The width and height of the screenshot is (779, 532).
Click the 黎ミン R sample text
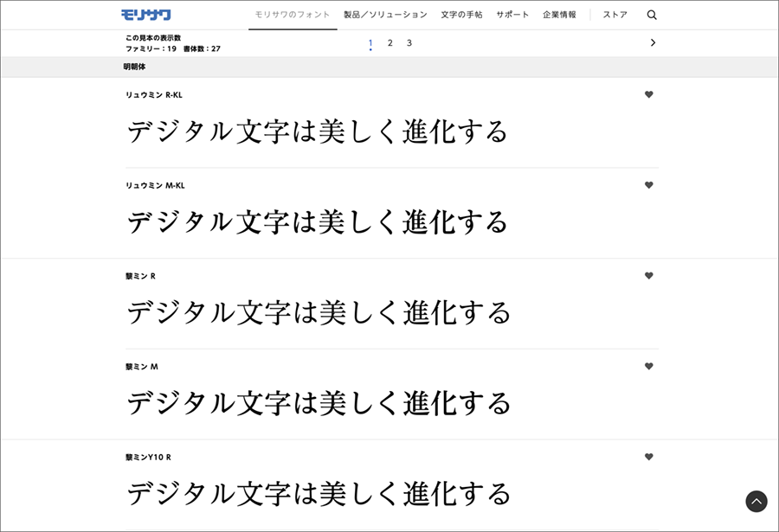pos(319,313)
